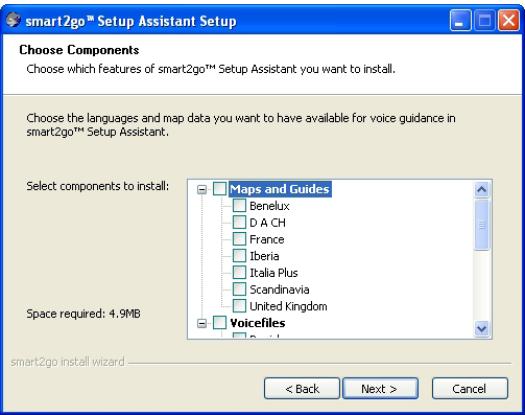Click the Next > button

tap(380, 389)
